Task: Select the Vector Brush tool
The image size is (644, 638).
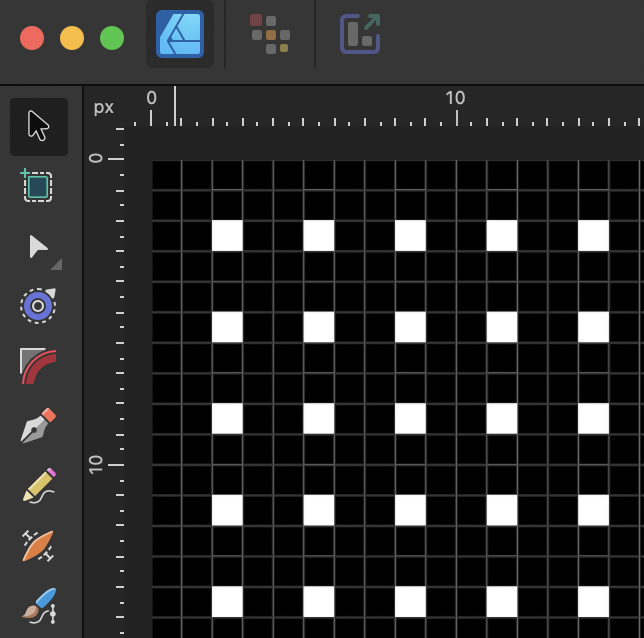Action: click(x=38, y=546)
